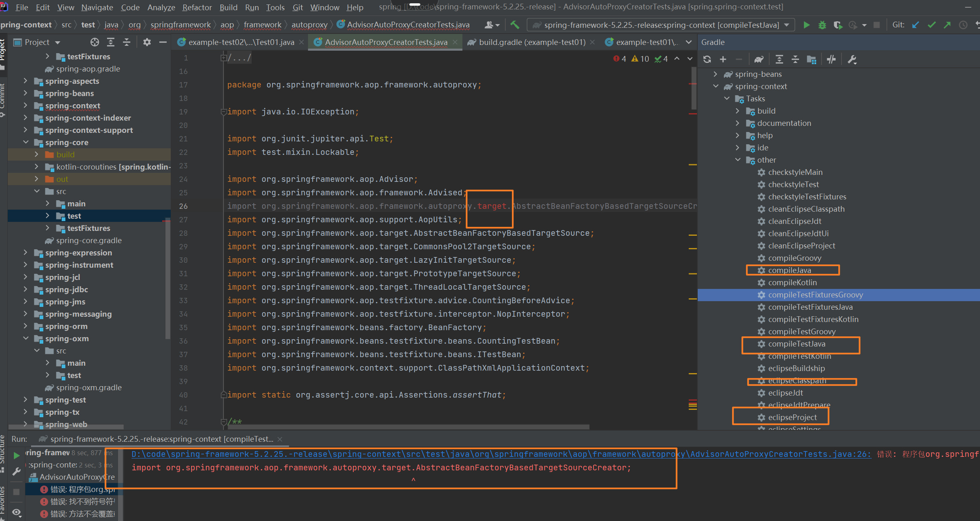Click the editor horizontal scrollbar

(409, 427)
